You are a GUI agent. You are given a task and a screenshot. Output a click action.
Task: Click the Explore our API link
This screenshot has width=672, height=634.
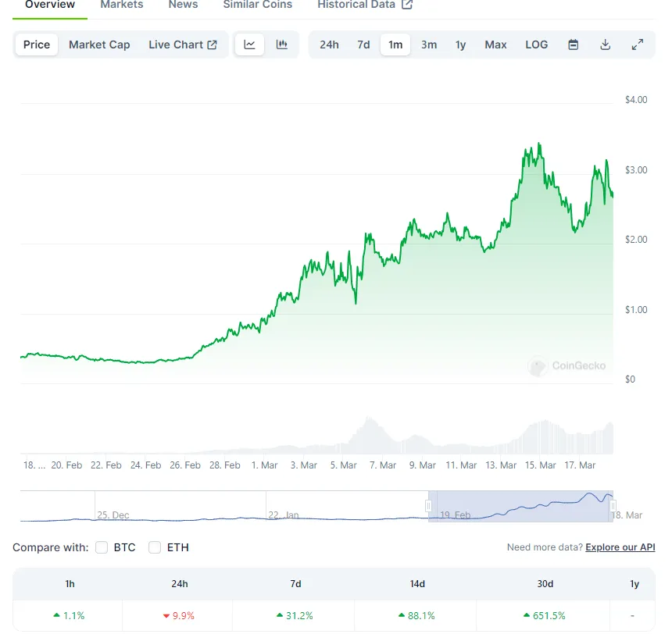620,547
